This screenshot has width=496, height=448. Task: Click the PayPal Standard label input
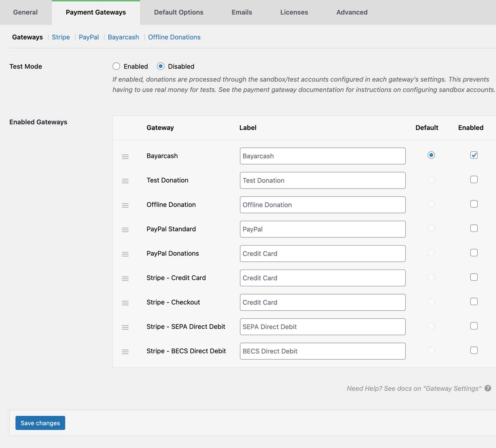(323, 229)
